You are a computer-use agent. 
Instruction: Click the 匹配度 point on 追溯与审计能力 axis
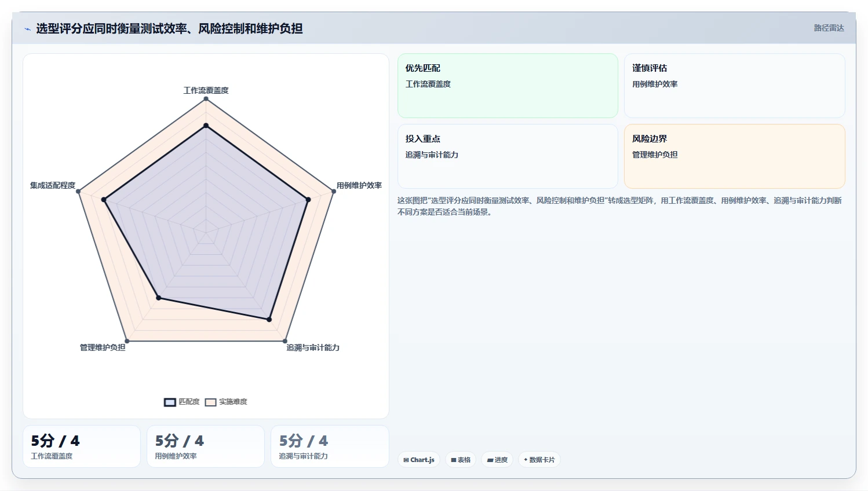[269, 319]
